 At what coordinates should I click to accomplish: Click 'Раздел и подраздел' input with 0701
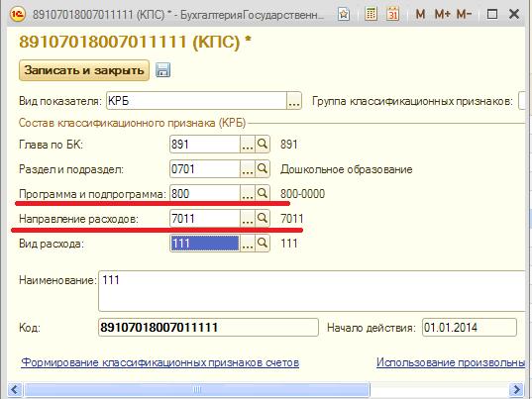[x=205, y=169]
